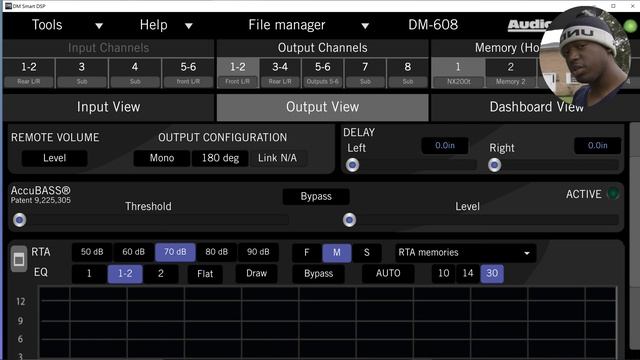Select output channel 7 Sub
This screenshot has width=640, height=360.
(365, 73)
